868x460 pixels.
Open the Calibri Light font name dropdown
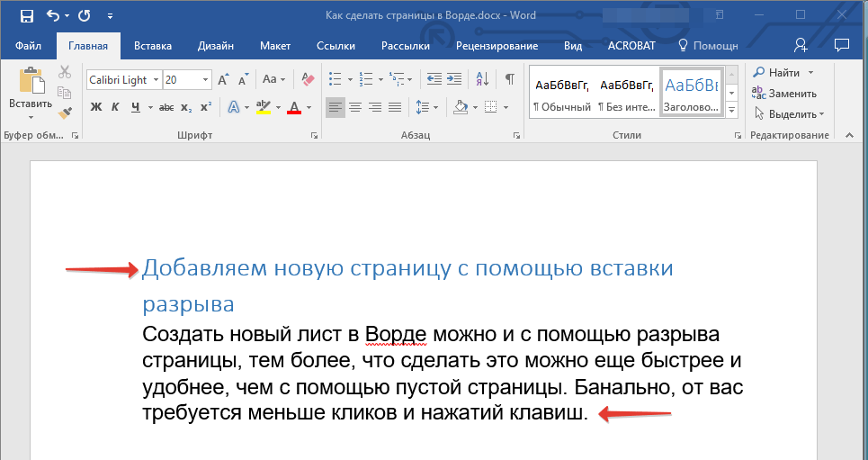pos(157,80)
